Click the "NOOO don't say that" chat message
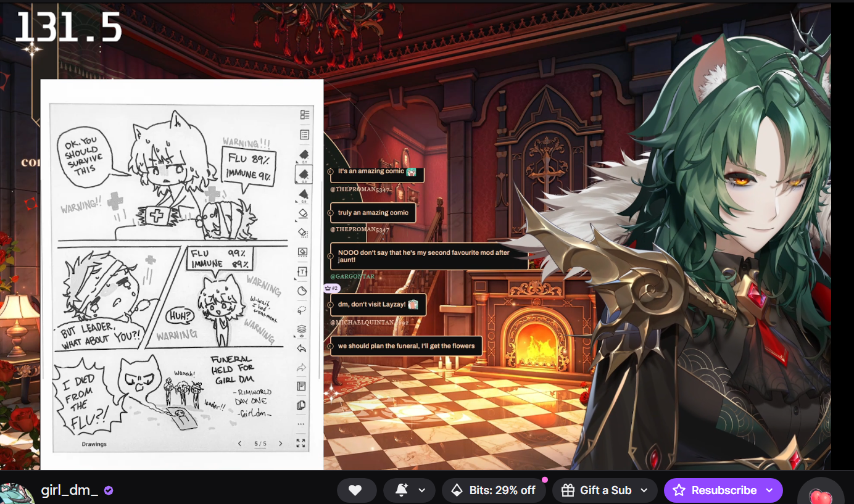854x504 pixels. 429,256
